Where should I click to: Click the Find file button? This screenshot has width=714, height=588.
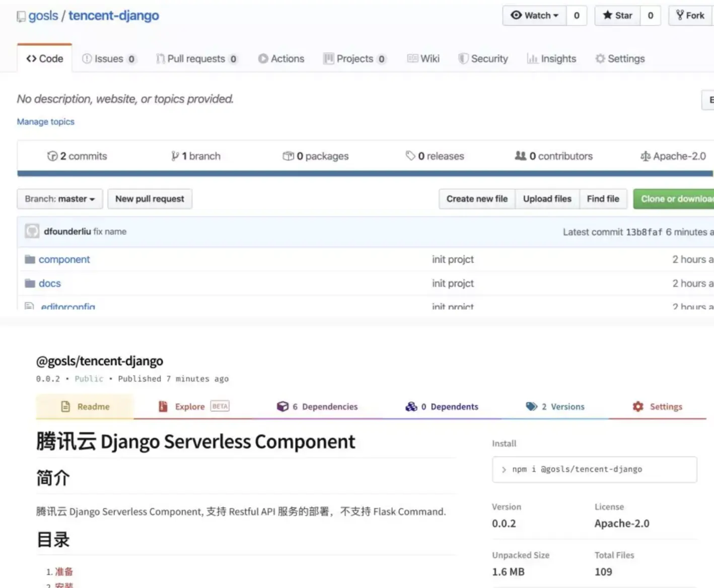tap(603, 199)
